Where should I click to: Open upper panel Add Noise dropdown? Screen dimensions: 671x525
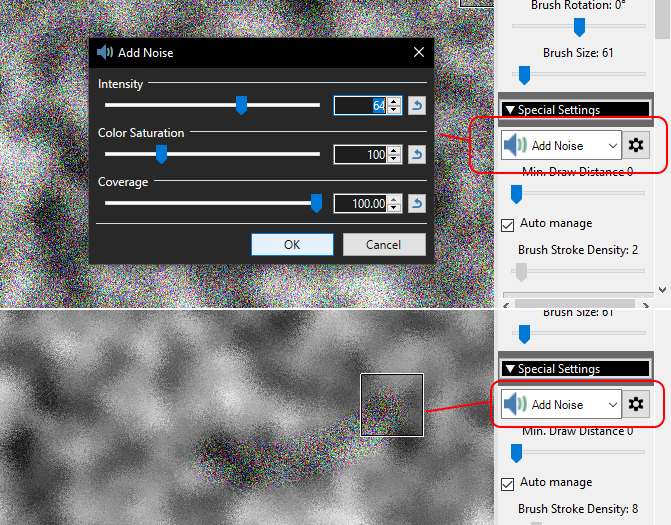561,145
